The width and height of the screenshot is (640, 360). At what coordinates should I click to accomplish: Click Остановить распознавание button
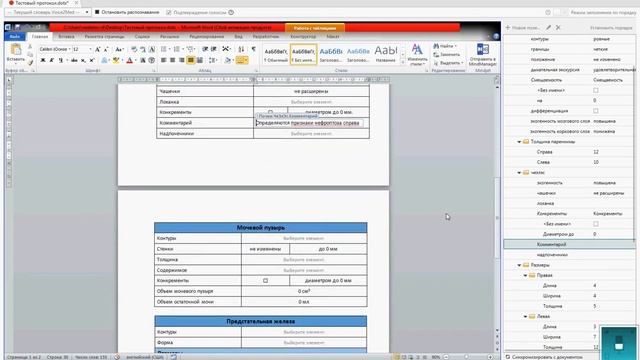tap(127, 12)
